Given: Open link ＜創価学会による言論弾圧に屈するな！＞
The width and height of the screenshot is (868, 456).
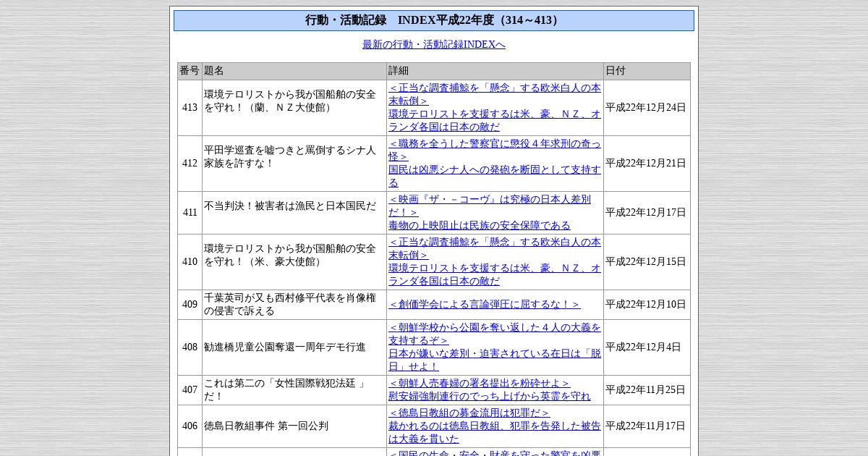Looking at the screenshot, I should pos(485,305).
